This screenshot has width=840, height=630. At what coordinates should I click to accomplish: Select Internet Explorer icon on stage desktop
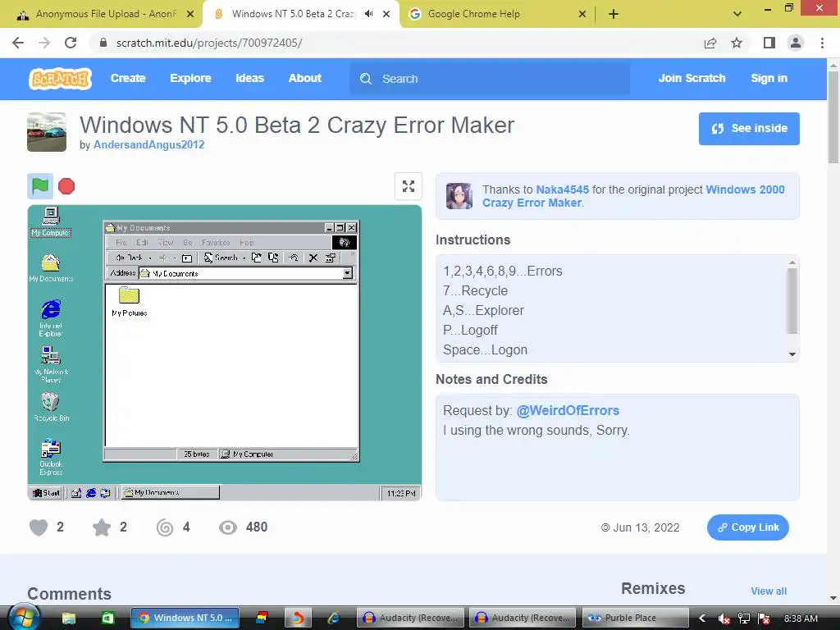pos(51,318)
